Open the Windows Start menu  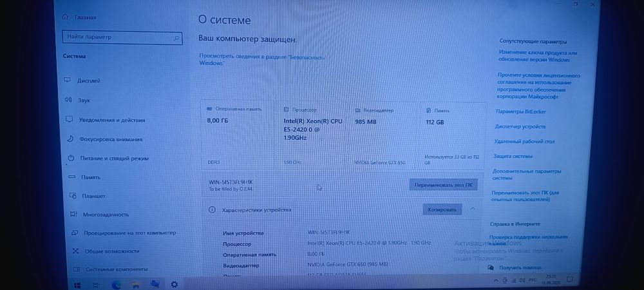tap(77, 285)
